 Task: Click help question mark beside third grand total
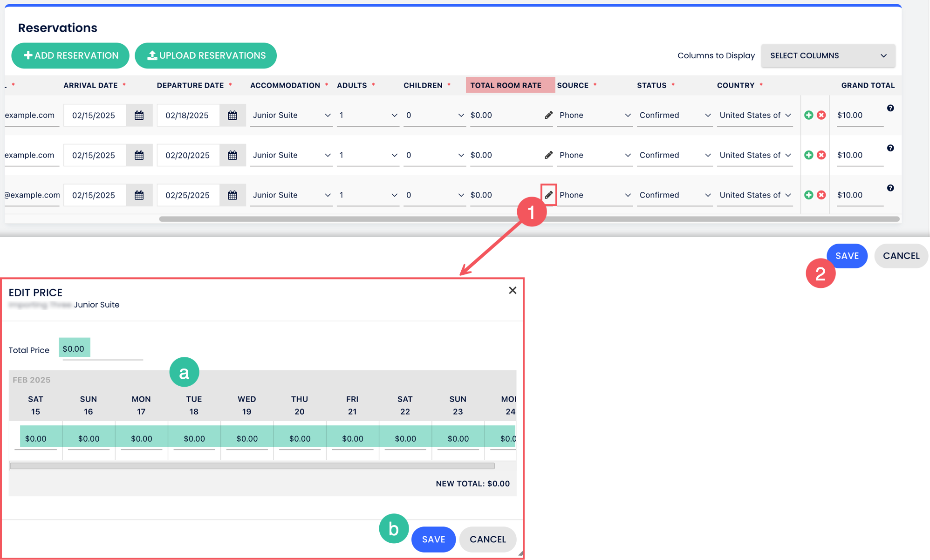[x=890, y=188]
